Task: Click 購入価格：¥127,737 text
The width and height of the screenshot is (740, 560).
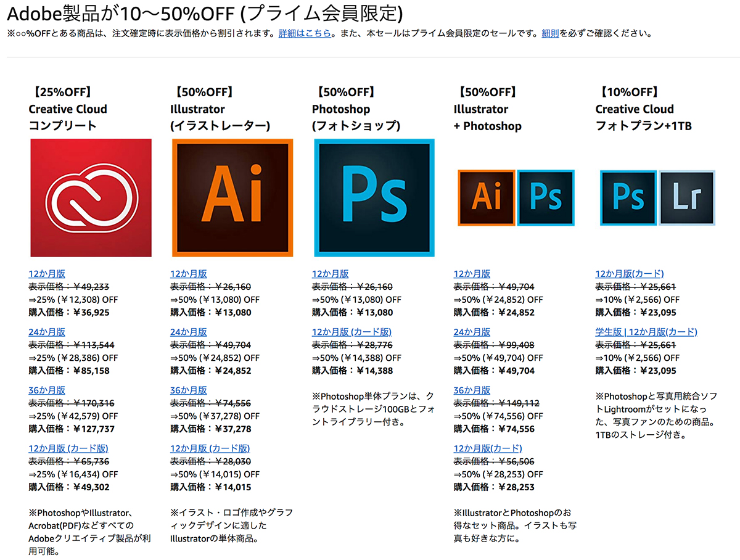Action: click(72, 429)
